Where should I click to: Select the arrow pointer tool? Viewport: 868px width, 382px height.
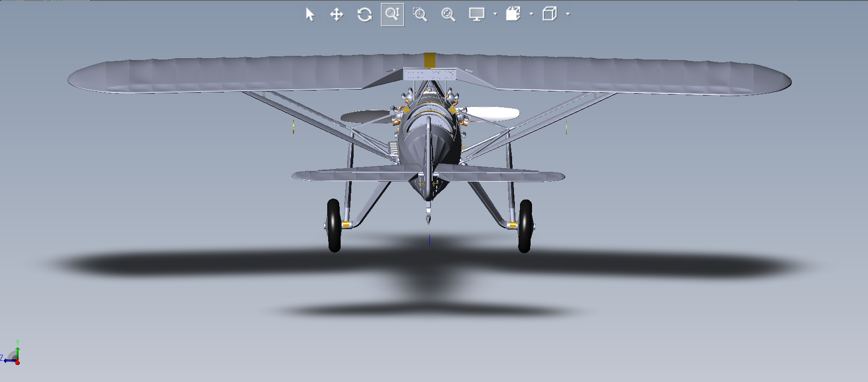click(x=310, y=14)
